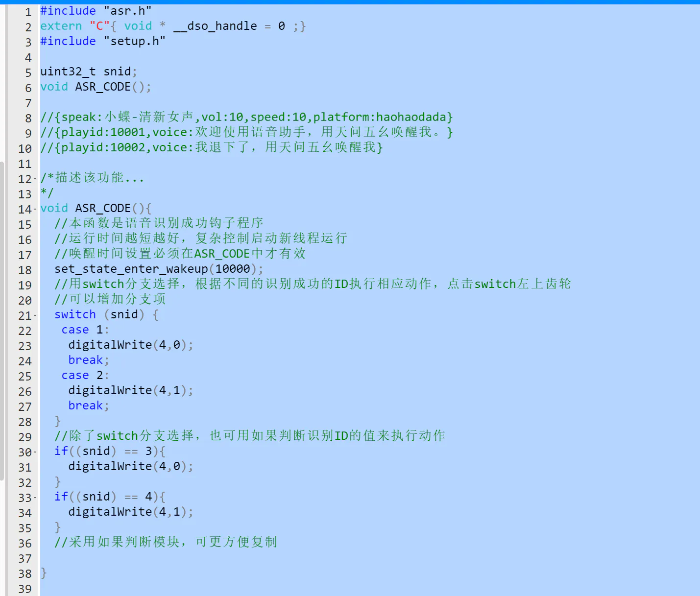Click the if((snid) == 3) condition
Image resolution: width=700 pixels, height=596 pixels.
click(110, 451)
